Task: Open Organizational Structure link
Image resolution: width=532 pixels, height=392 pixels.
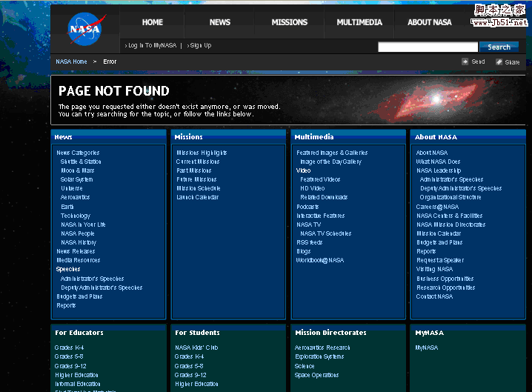Action: coord(450,197)
